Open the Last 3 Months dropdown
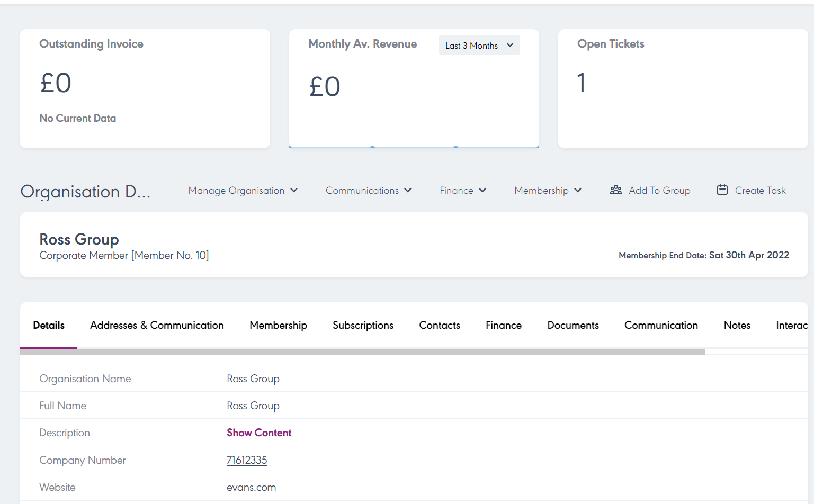The height and width of the screenshot is (504, 814). click(x=479, y=46)
